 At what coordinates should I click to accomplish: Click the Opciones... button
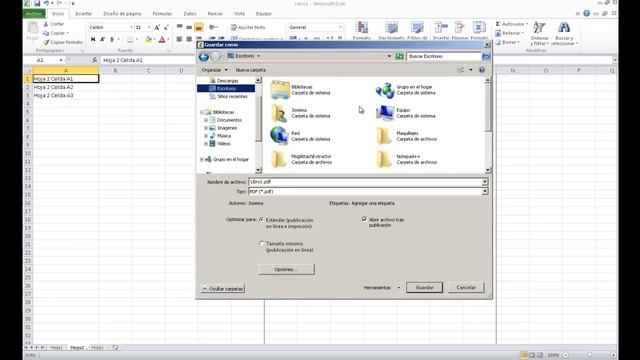tap(286, 269)
